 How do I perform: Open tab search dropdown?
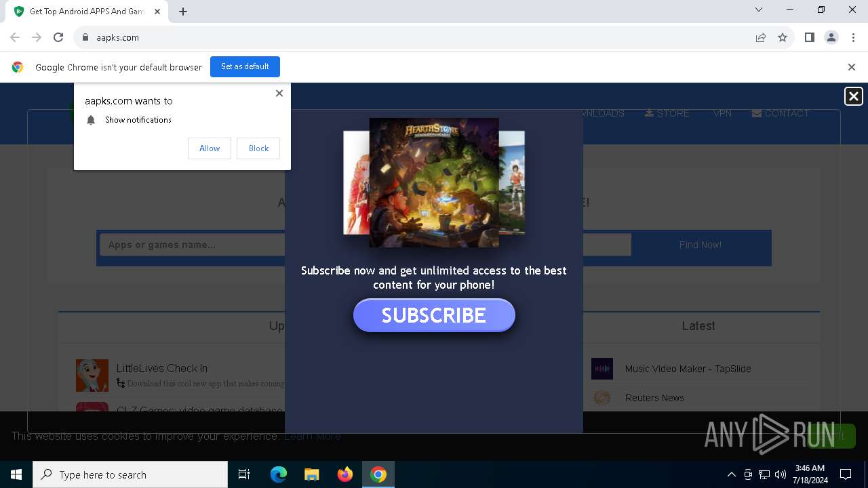tap(759, 10)
